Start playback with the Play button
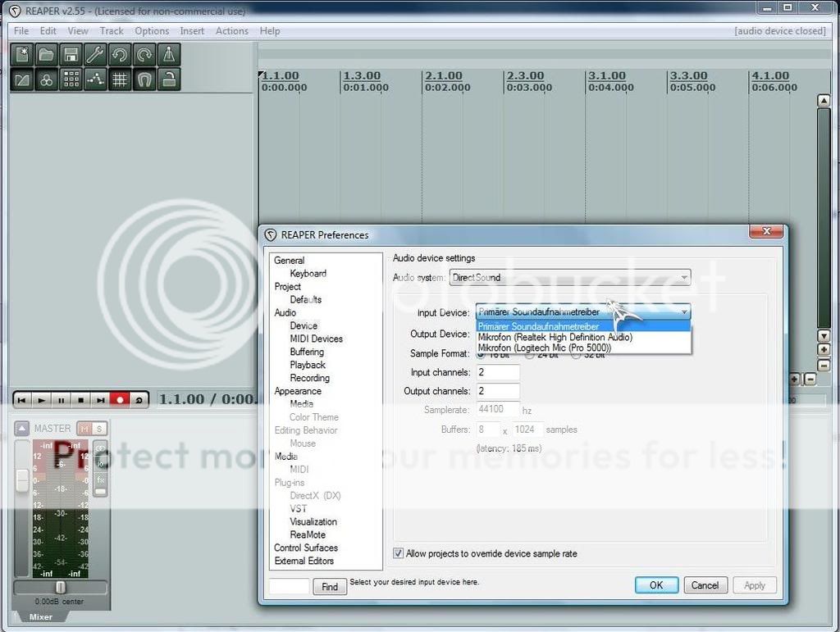The height and width of the screenshot is (632, 840). [x=41, y=400]
